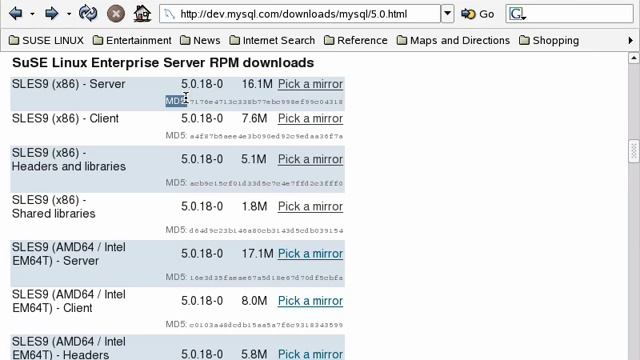The height and width of the screenshot is (360, 640).
Task: Pick a mirror for AMD64 Server 17.1M
Action: 310,253
